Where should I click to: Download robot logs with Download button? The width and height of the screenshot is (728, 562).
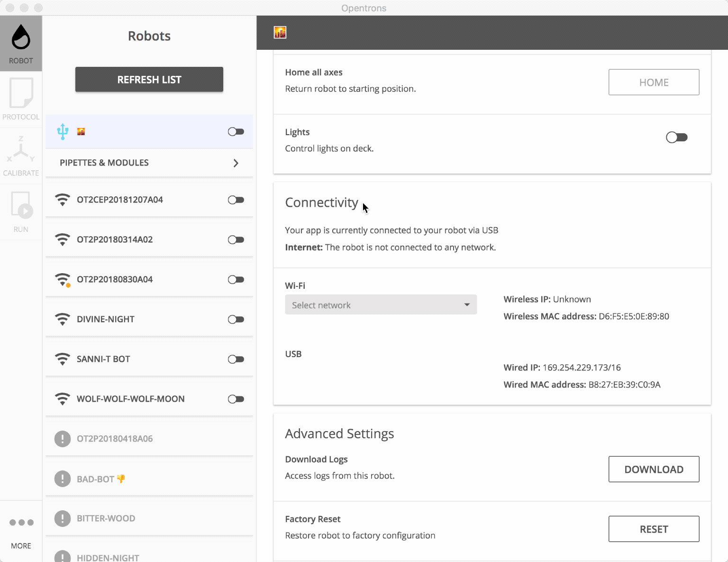coord(654,469)
